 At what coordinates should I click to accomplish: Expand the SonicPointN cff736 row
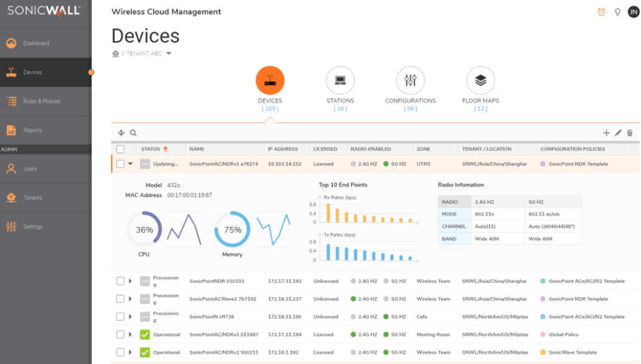pos(131,317)
